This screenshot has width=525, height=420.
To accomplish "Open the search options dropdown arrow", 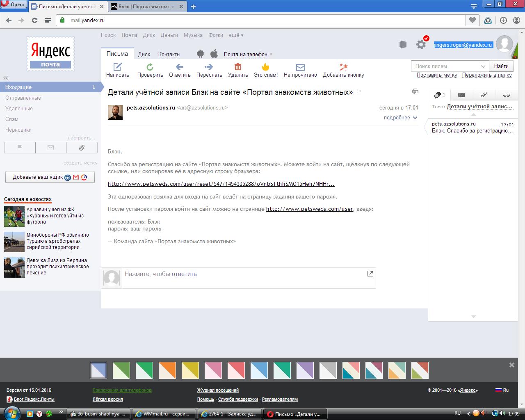I will [x=483, y=66].
